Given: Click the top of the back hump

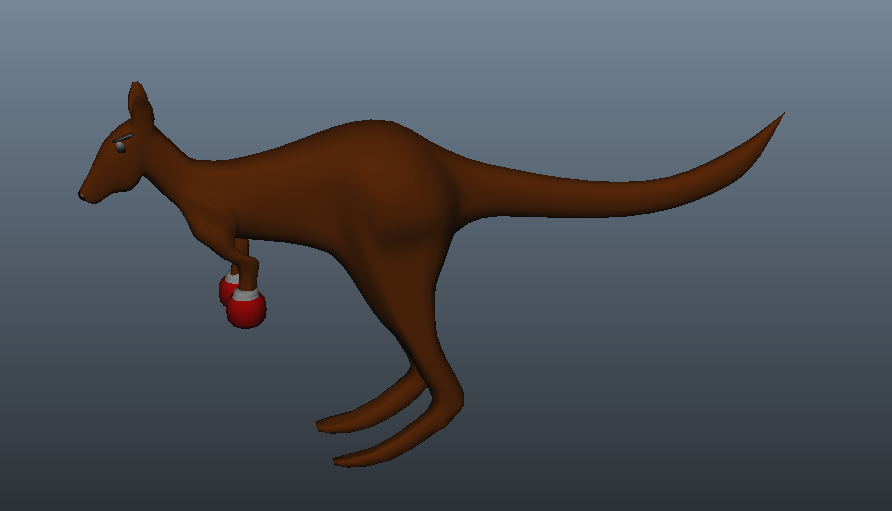Looking at the screenshot, I should point(373,123).
